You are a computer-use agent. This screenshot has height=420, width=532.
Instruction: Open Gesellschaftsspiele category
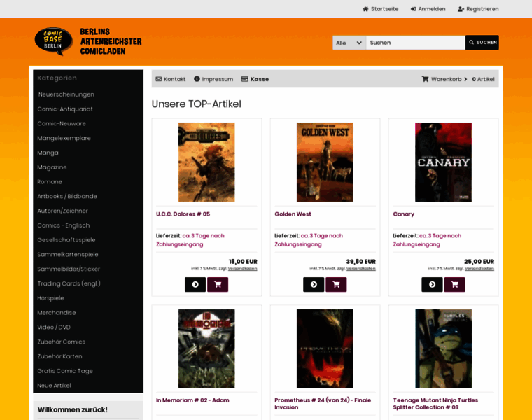click(x=66, y=240)
